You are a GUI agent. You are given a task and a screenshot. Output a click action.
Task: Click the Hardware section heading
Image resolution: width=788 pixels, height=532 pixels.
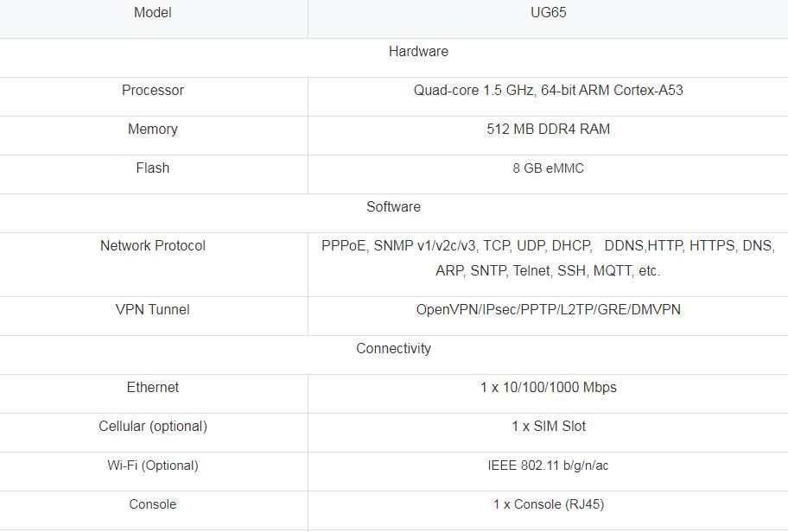[418, 51]
